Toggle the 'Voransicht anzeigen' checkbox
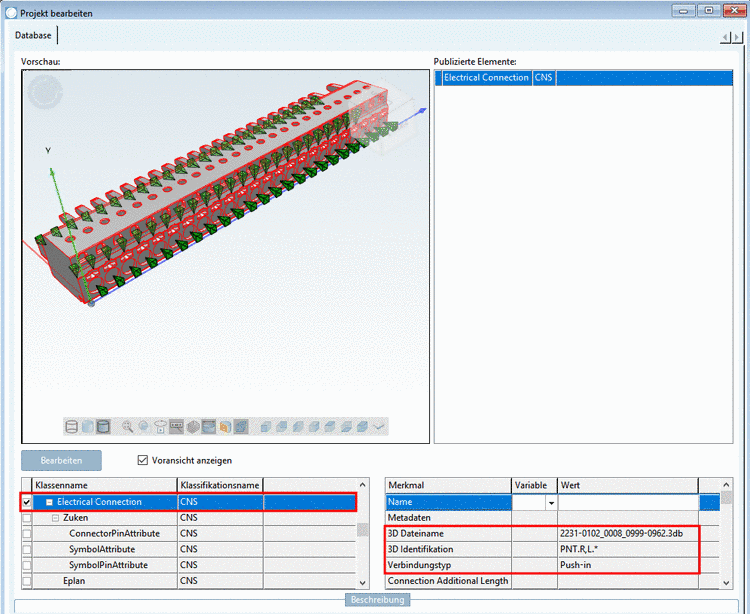The image size is (750, 614). (142, 461)
